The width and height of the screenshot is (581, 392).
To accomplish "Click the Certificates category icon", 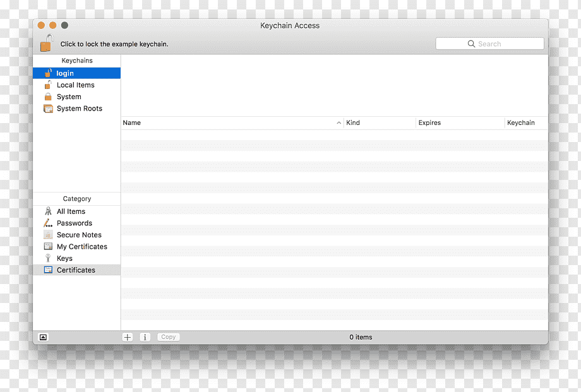I will [48, 270].
